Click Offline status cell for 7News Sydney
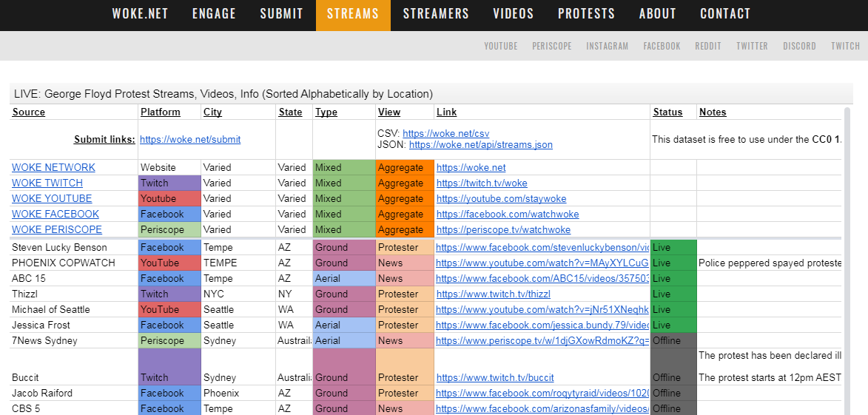Image resolution: width=868 pixels, height=415 pixels. point(673,340)
